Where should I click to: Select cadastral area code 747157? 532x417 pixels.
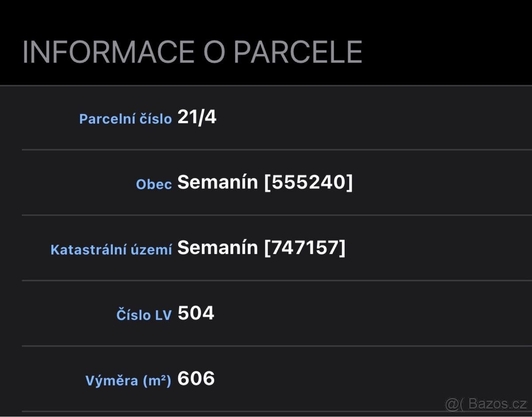305,248
